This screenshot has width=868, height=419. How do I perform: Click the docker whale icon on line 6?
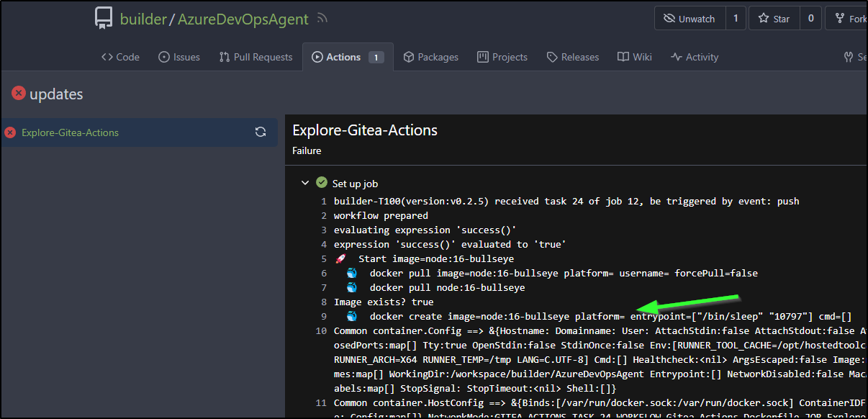(352, 273)
